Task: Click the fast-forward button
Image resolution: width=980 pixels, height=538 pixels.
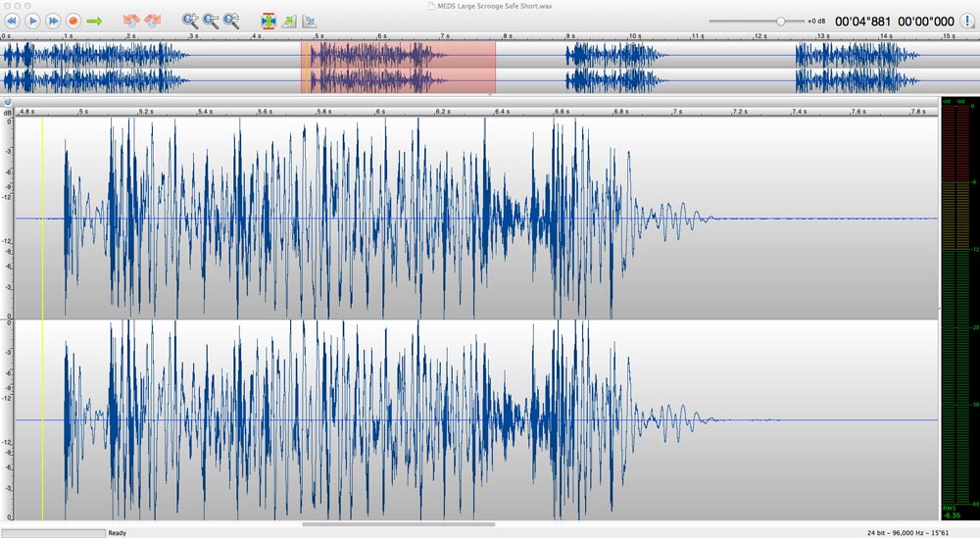Action: coord(53,21)
